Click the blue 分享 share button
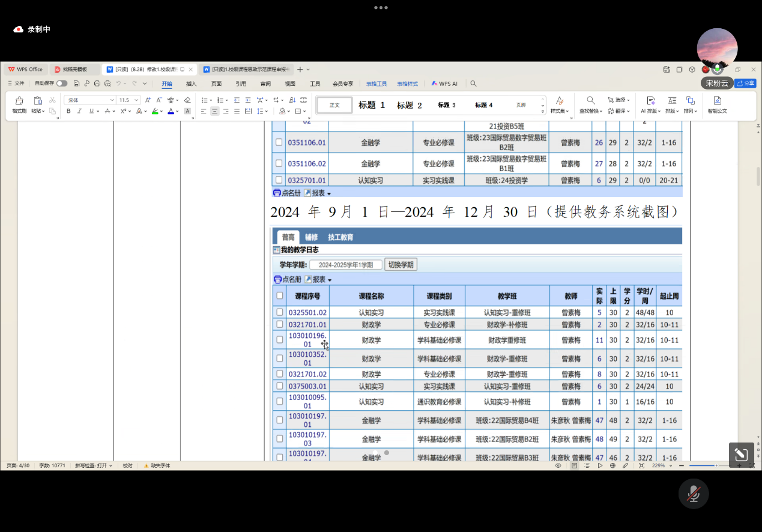 [x=745, y=83]
